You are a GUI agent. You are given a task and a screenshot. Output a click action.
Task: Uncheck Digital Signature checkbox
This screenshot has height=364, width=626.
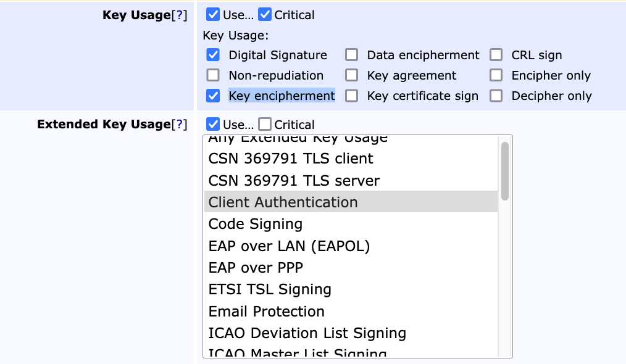point(213,55)
